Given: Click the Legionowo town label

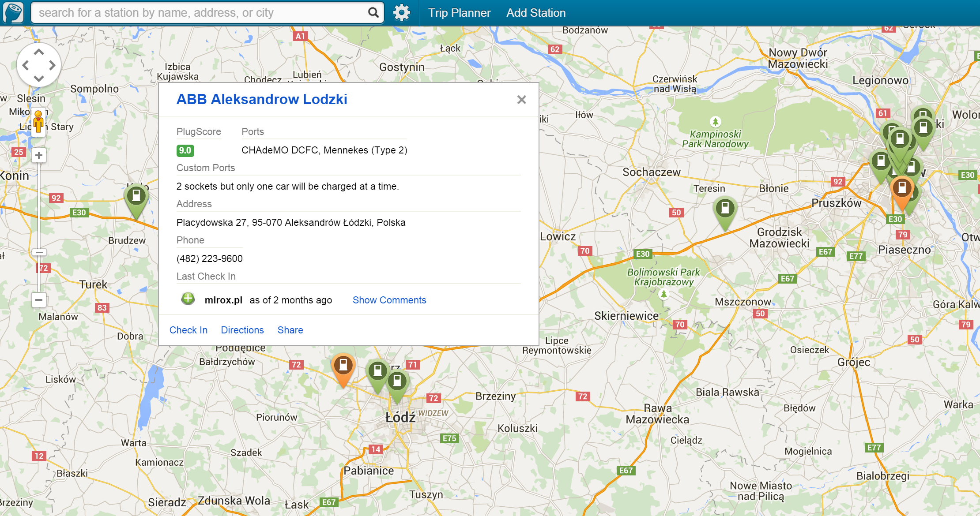Looking at the screenshot, I should pos(880,80).
